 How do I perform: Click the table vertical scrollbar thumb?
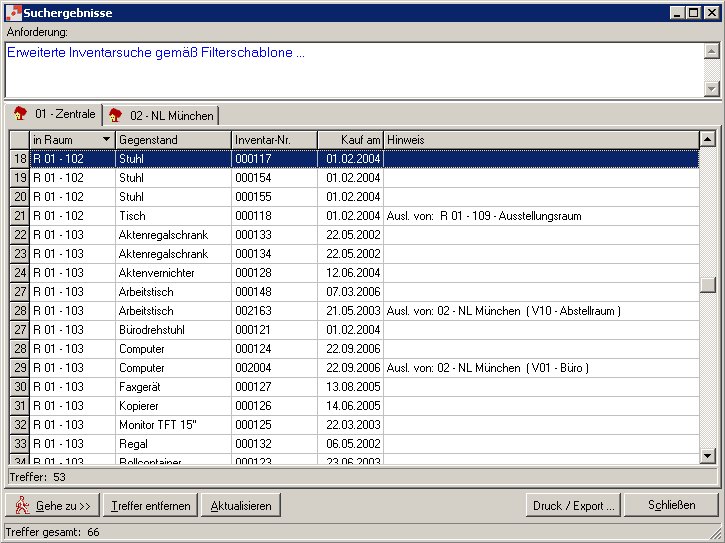(707, 285)
